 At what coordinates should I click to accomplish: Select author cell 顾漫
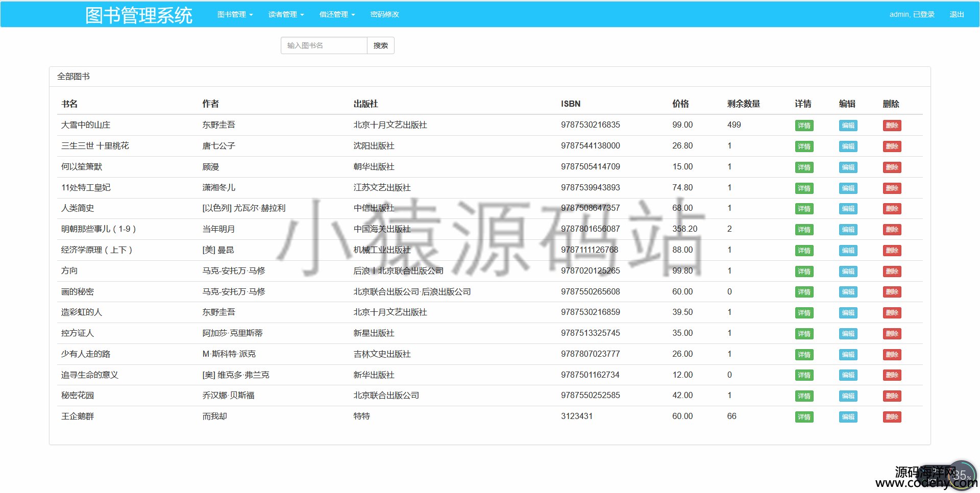tap(210, 167)
